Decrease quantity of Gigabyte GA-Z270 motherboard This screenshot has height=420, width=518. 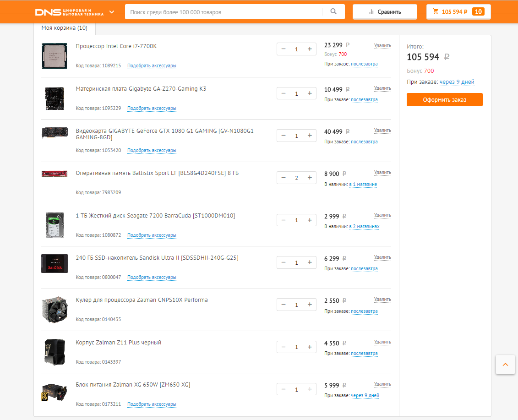[x=284, y=93]
